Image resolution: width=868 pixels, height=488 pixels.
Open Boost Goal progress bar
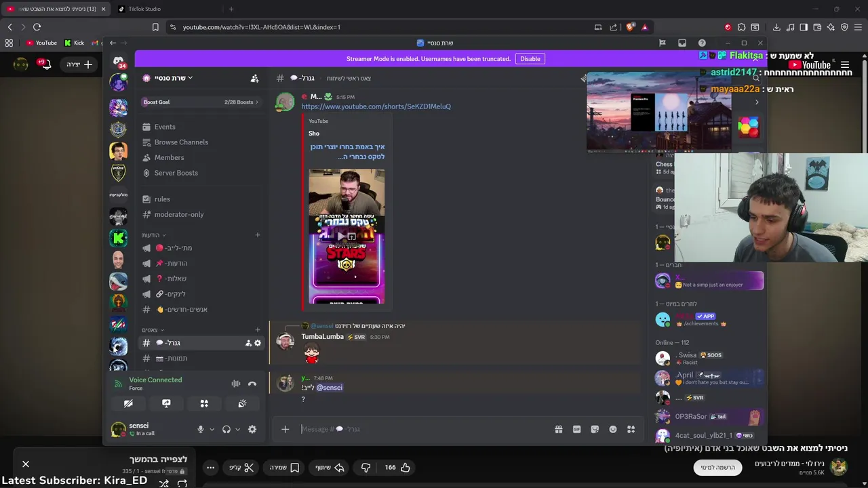pyautogui.click(x=201, y=102)
